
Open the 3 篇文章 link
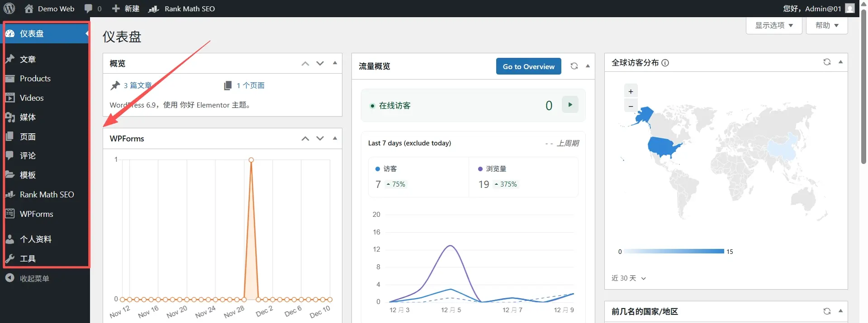(138, 85)
